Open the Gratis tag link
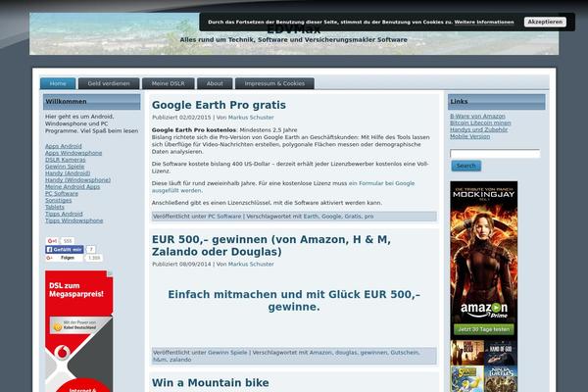Screen dimensions: 588x392 353,217
